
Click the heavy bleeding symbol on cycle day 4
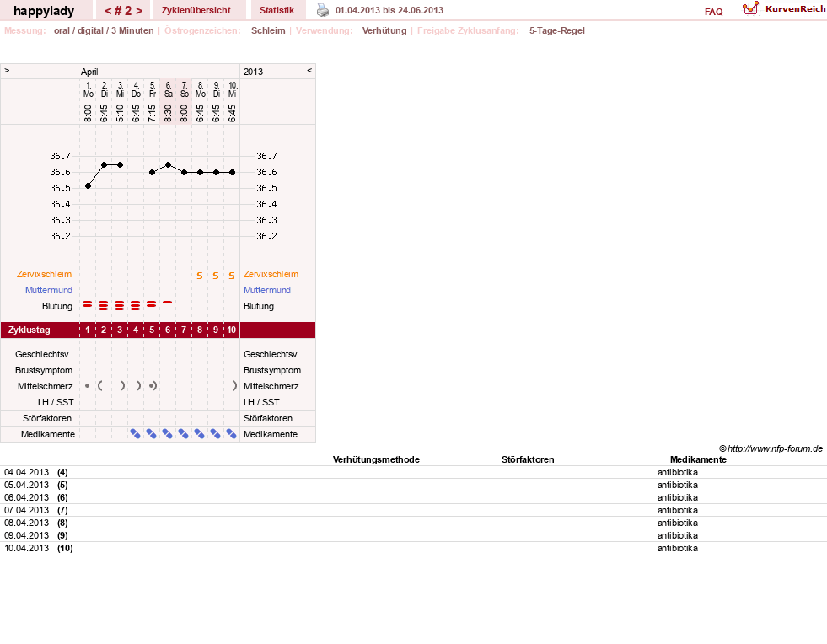coord(136,305)
